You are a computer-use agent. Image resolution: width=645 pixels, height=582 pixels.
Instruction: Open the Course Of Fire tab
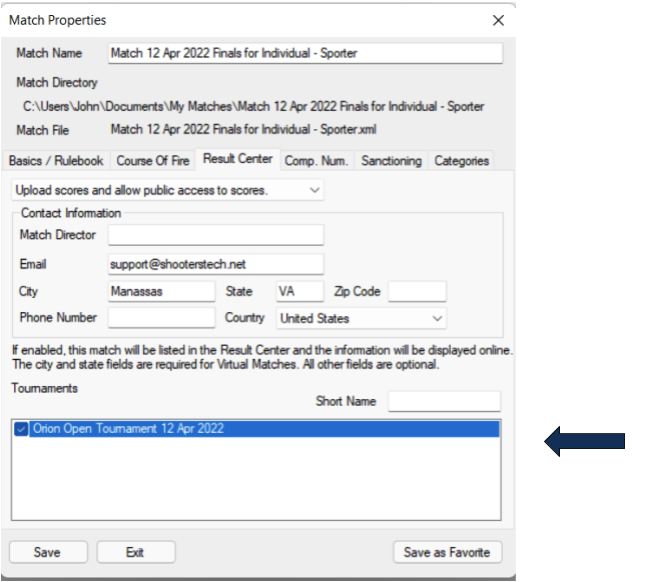(153, 160)
